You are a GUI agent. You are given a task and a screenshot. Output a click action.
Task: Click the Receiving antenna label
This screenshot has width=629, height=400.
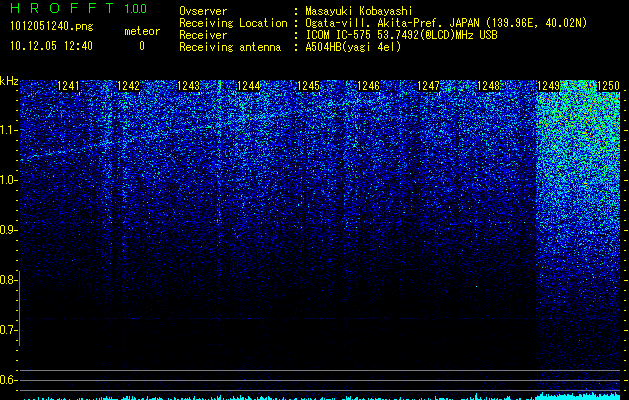[230, 47]
